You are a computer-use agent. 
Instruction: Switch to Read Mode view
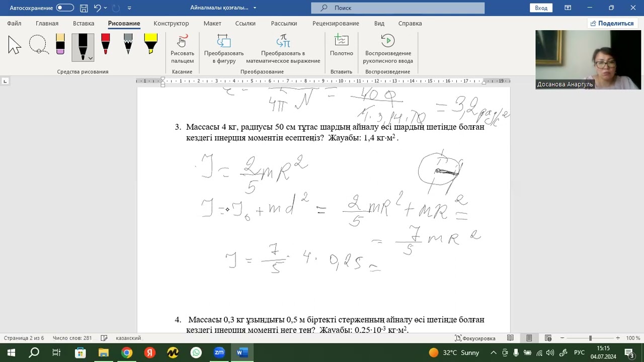tap(510, 338)
